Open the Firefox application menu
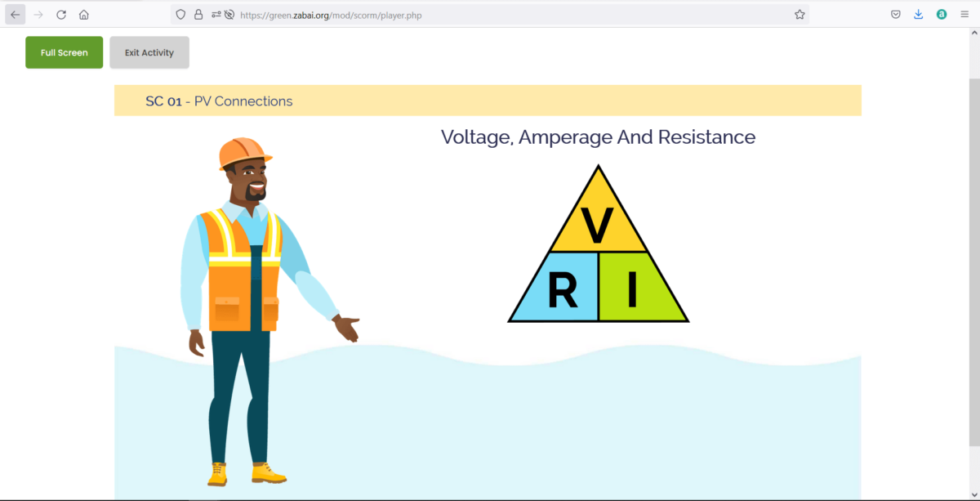This screenshot has height=501, width=980. 964,14
